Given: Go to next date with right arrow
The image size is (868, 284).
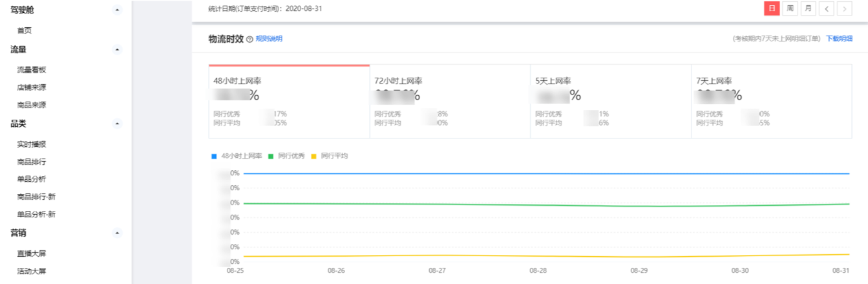Looking at the screenshot, I should coord(845,8).
